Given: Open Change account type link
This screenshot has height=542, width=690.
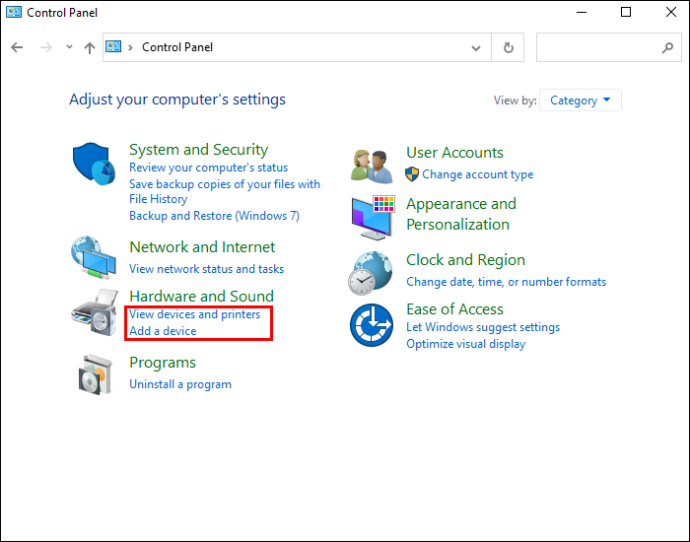Looking at the screenshot, I should [x=477, y=174].
